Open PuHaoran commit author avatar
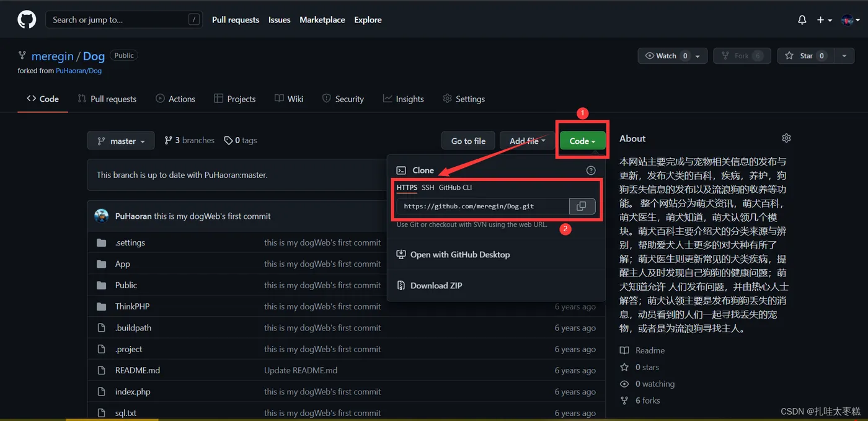Viewport: 868px width, 421px height. 102,216
